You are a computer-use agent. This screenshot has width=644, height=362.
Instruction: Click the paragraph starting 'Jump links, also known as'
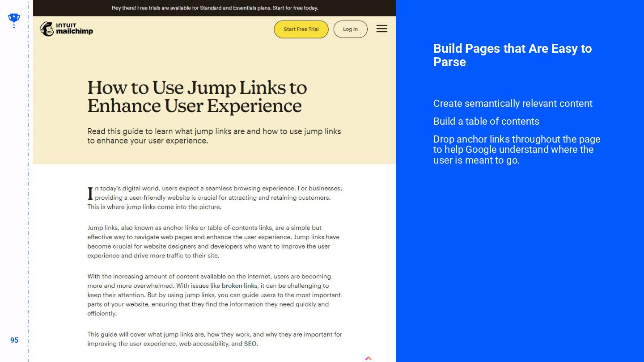[x=213, y=242]
